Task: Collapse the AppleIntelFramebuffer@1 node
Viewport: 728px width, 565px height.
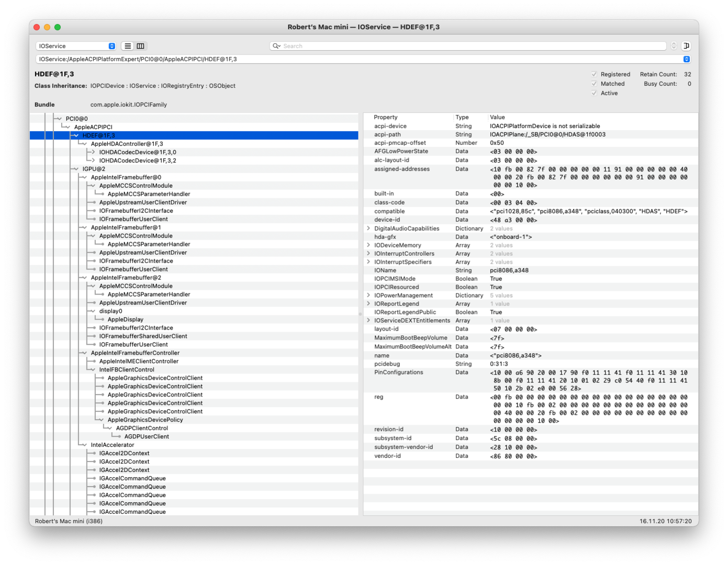Action: (x=85, y=228)
